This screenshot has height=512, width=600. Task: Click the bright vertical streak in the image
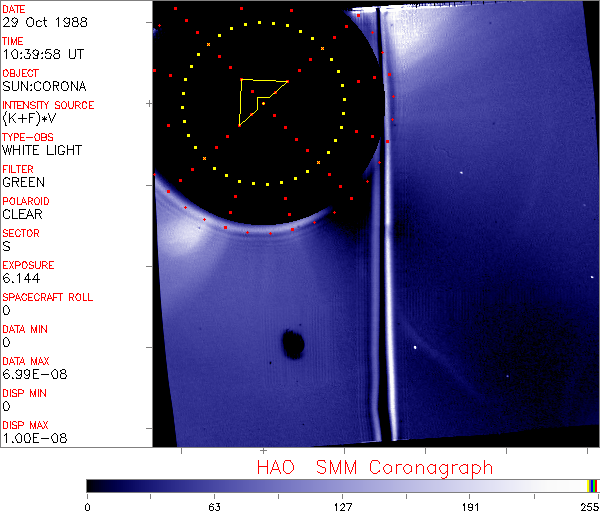[381, 300]
